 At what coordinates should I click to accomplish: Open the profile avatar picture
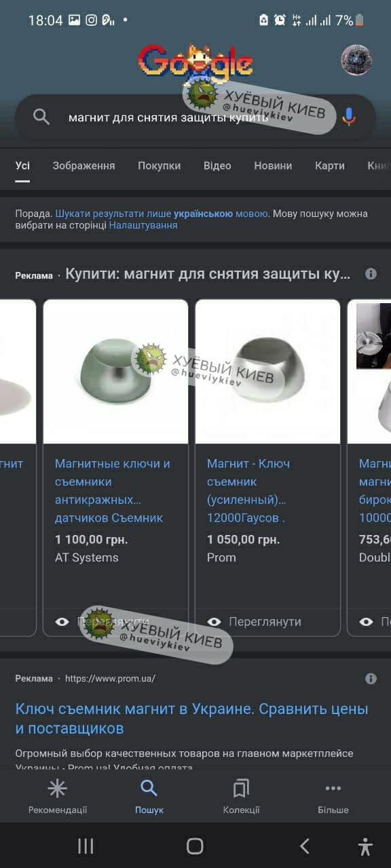pos(356,60)
